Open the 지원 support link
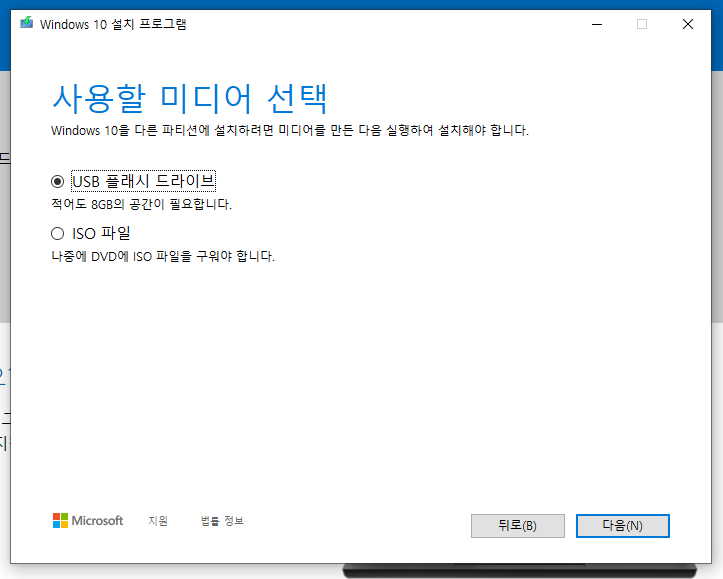The image size is (723, 579). click(158, 521)
